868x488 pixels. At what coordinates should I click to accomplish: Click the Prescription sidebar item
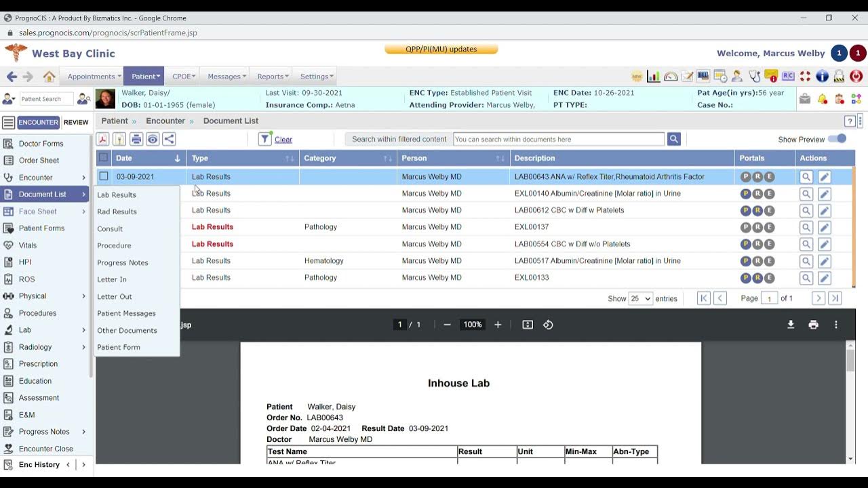[38, 364]
